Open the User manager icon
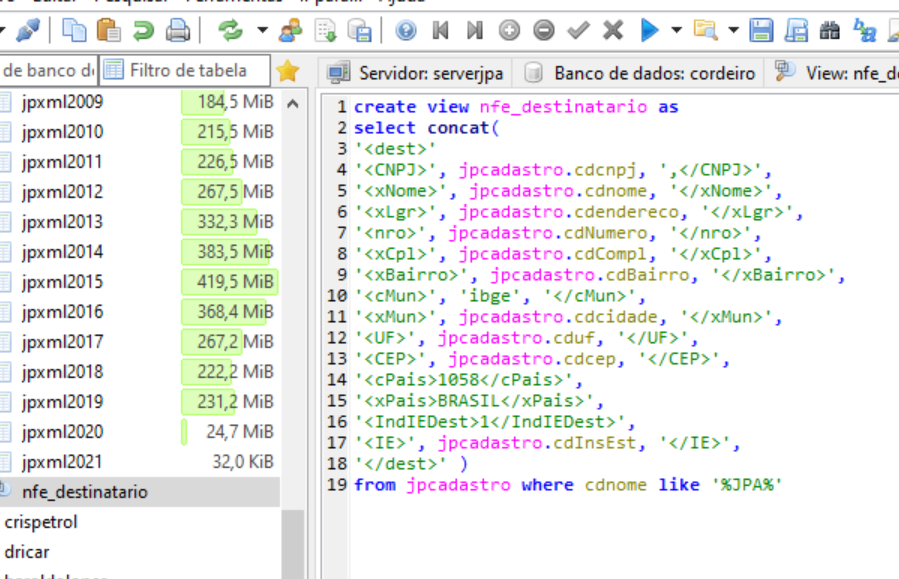The width and height of the screenshot is (899, 579). 291,31
